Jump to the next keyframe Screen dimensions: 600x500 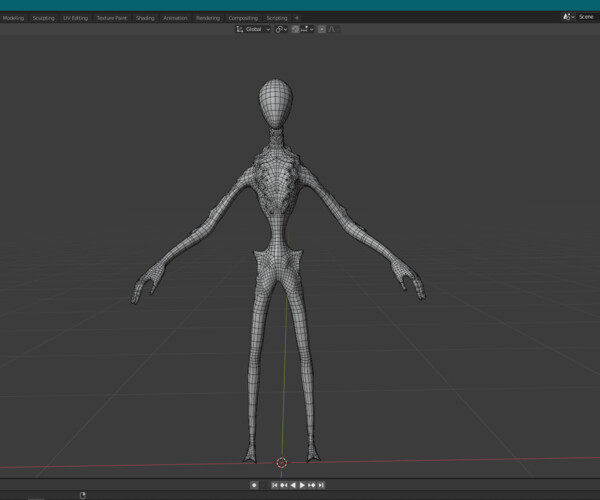point(312,485)
